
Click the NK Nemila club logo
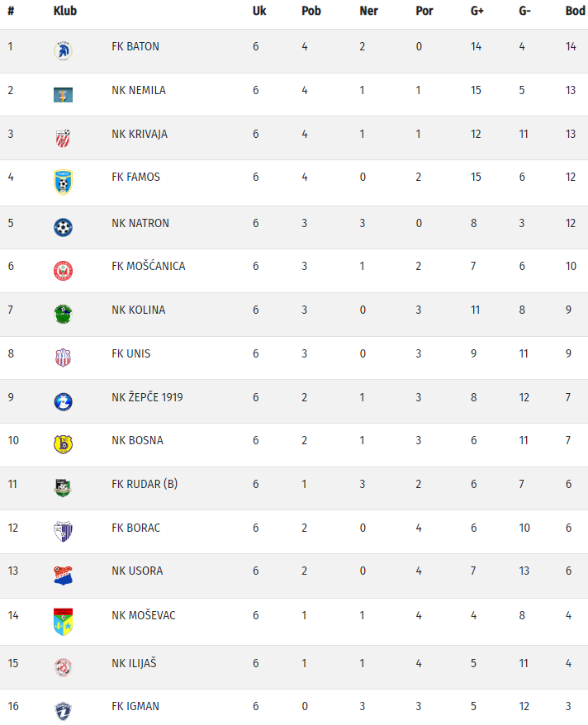(63, 94)
